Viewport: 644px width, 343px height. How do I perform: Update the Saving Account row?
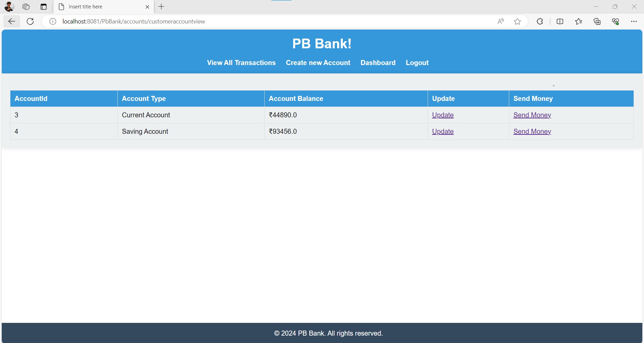pyautogui.click(x=443, y=131)
